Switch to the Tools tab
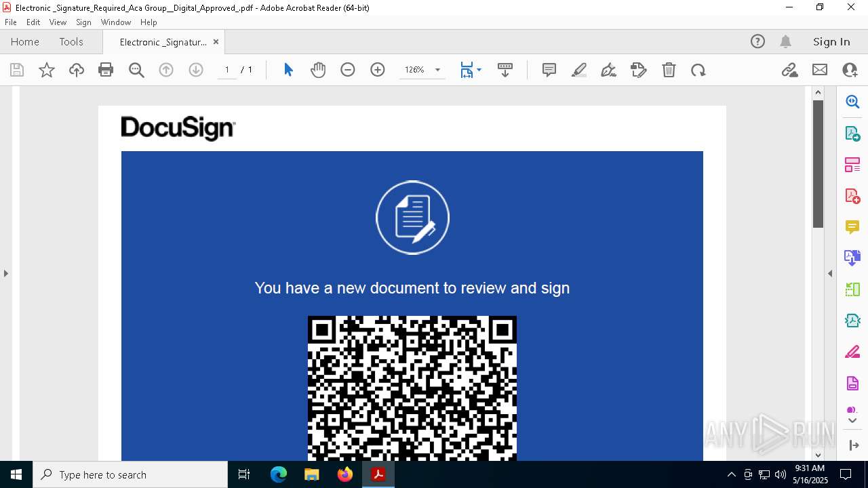The height and width of the screenshot is (488, 868). 71,42
